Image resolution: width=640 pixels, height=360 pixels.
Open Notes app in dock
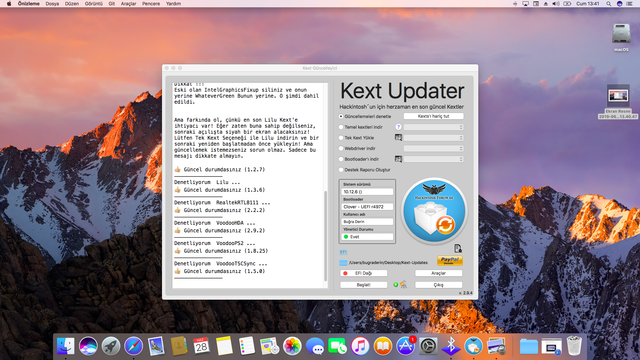224,346
